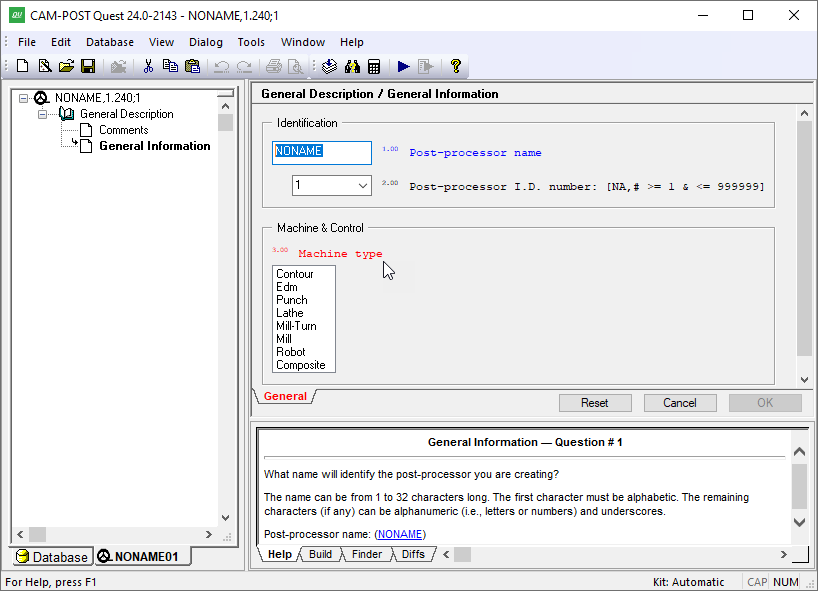The width and height of the screenshot is (818, 591).
Task: Click the Print Preview icon
Action: (x=295, y=66)
